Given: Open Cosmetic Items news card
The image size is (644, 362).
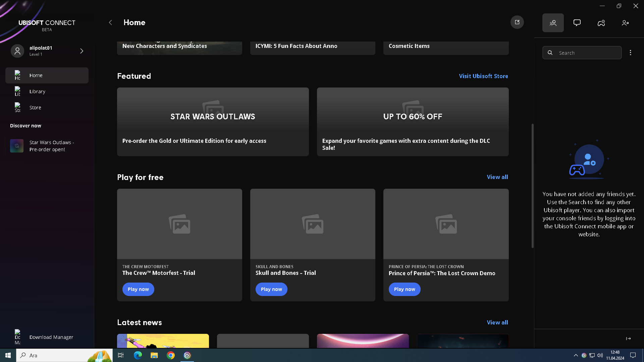Looking at the screenshot, I should coord(446,48).
